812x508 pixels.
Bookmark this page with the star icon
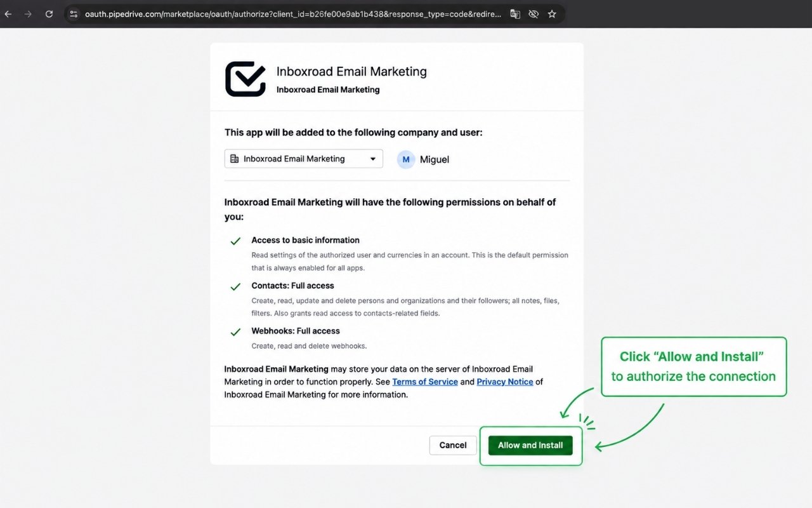point(552,14)
